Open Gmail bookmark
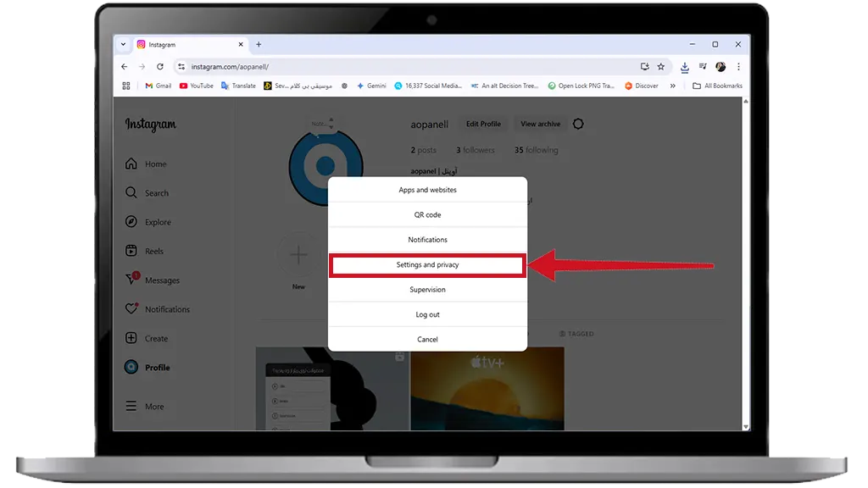The width and height of the screenshot is (868, 488). (159, 86)
